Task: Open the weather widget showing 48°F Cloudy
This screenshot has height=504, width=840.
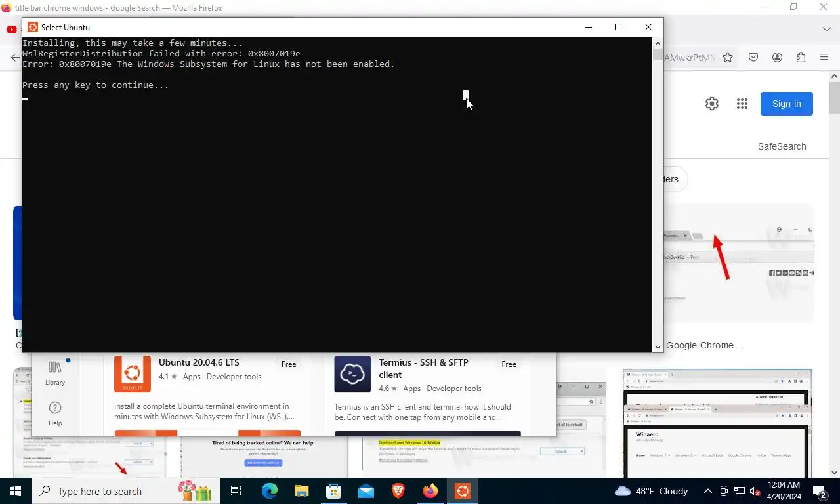Action: (x=651, y=491)
